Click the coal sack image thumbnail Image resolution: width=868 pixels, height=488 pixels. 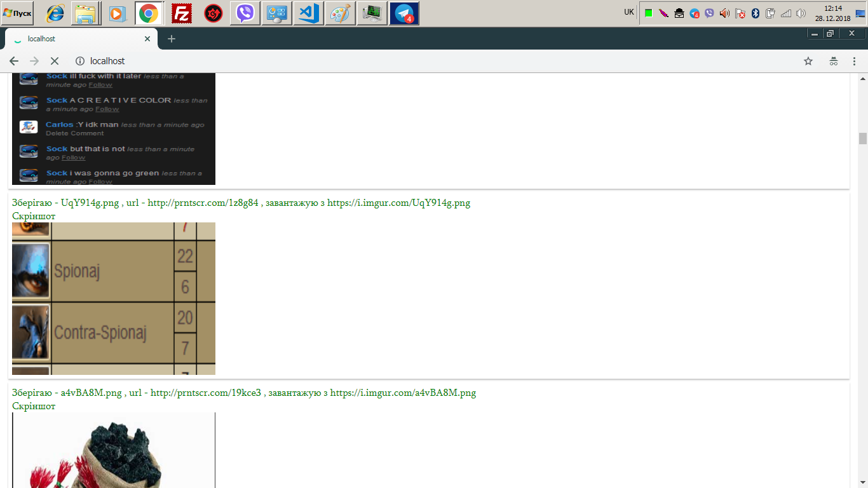[114, 450]
